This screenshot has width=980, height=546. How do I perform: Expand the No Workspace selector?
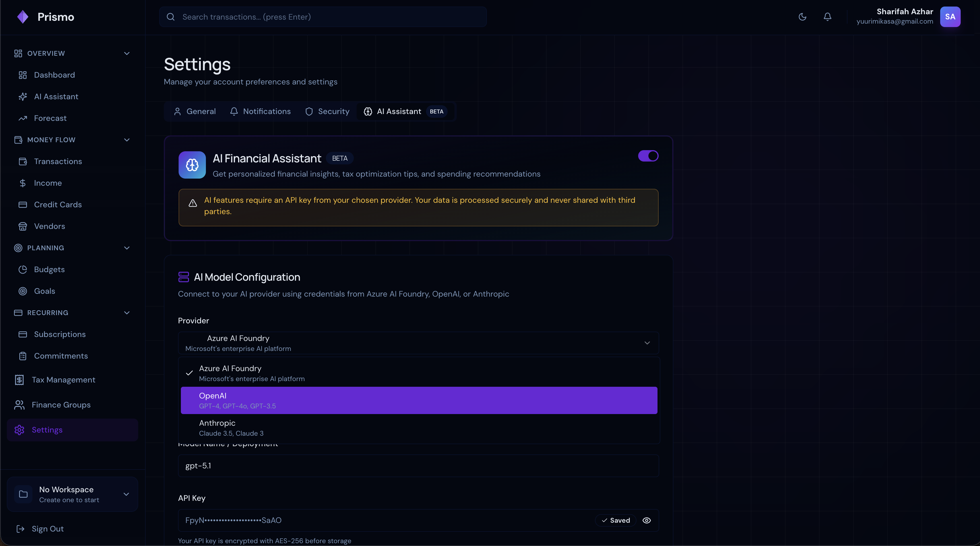coord(72,494)
